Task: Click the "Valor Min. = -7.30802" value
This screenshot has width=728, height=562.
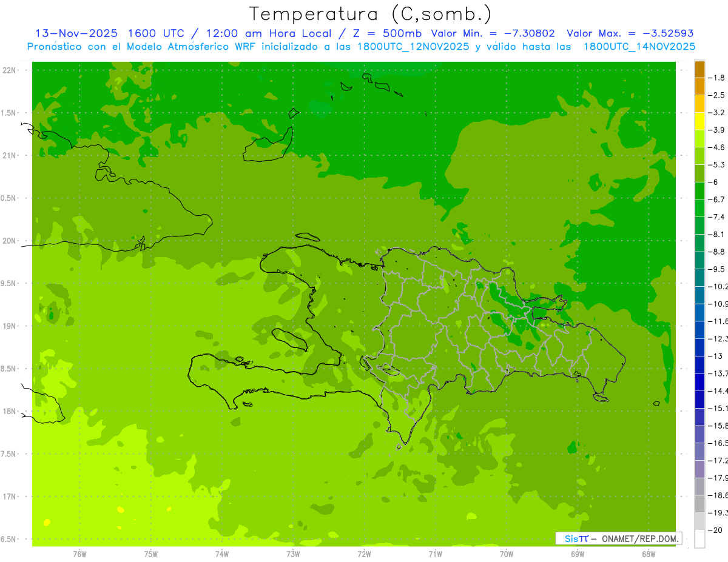Action: 493,33
